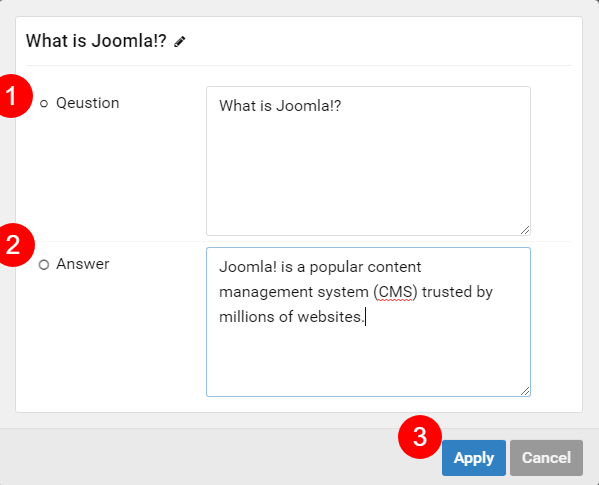The image size is (599, 485).
Task: Click into the Qeustion text area
Action: [x=368, y=161]
